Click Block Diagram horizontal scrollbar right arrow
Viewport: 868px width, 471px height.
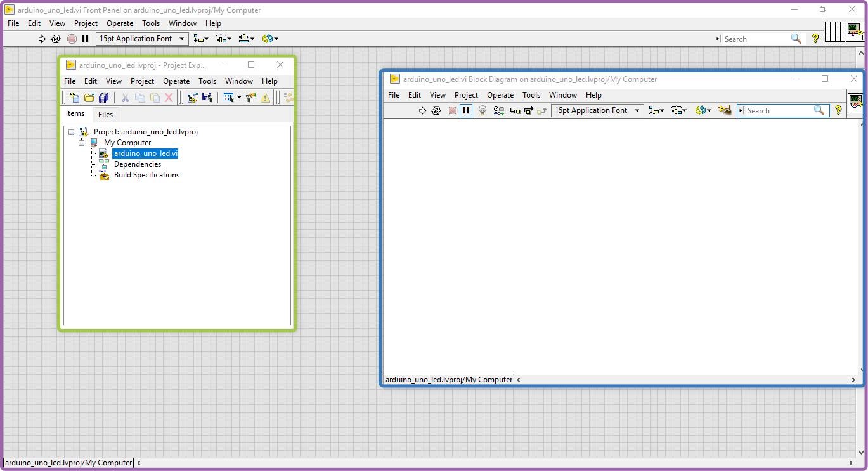(x=853, y=380)
